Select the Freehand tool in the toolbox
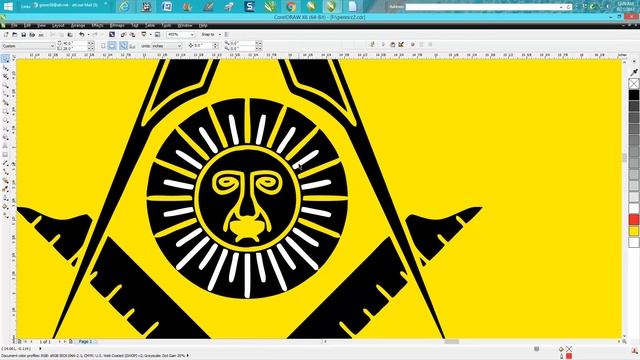 click(x=5, y=94)
